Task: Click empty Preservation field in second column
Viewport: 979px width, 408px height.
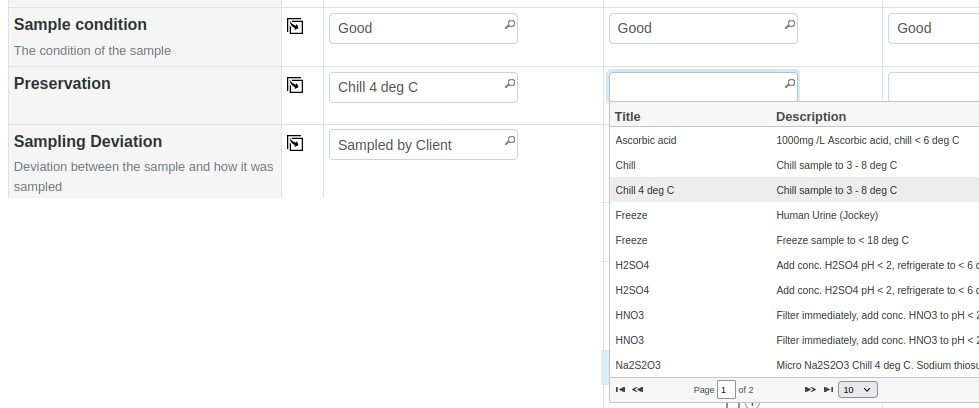Action: click(698, 86)
